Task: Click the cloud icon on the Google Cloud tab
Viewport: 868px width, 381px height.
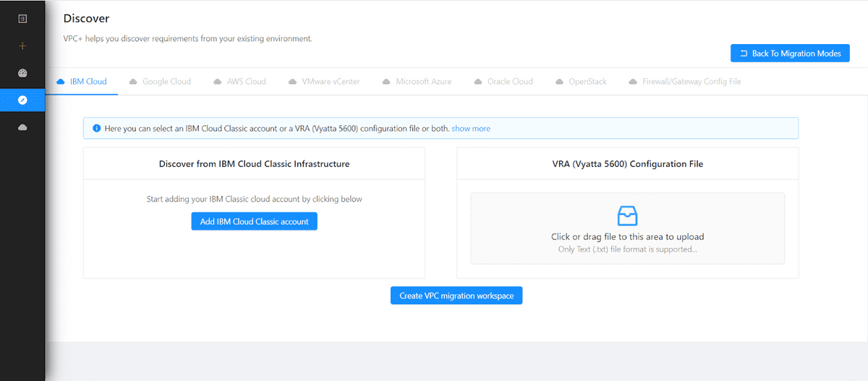Action: (133, 82)
